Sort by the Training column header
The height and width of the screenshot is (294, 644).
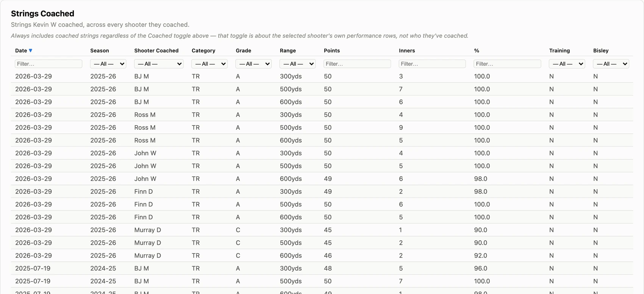click(560, 50)
